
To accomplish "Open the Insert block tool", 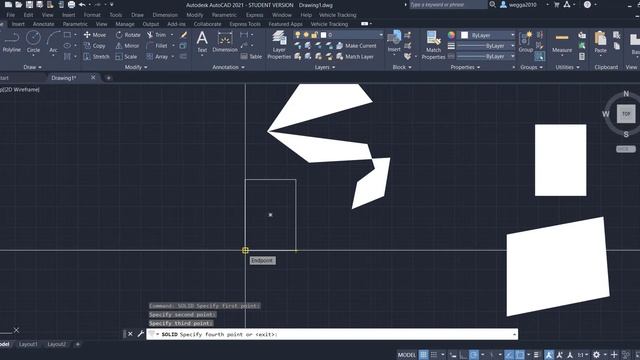I will (x=394, y=42).
